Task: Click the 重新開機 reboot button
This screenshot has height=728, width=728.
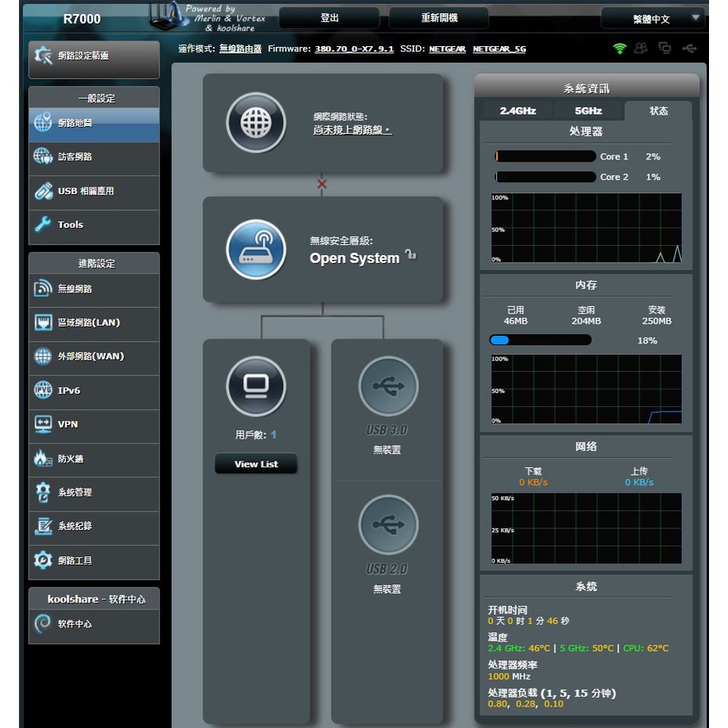Action: click(x=438, y=18)
